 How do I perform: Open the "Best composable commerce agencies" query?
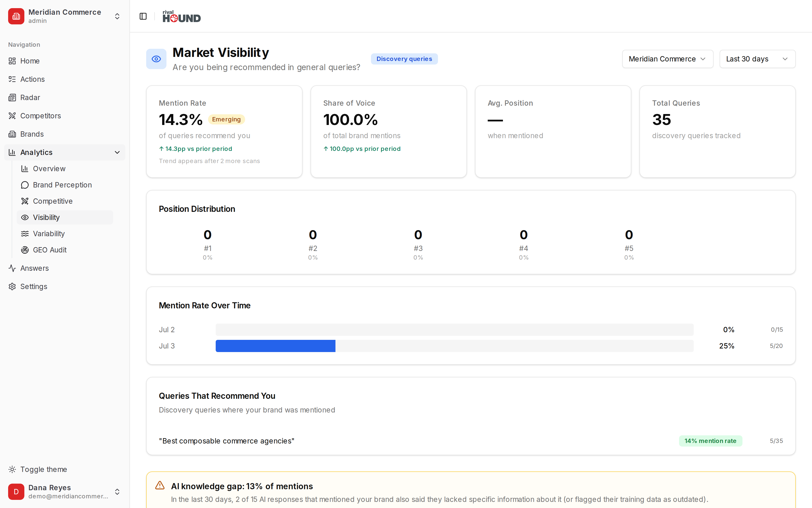227,441
